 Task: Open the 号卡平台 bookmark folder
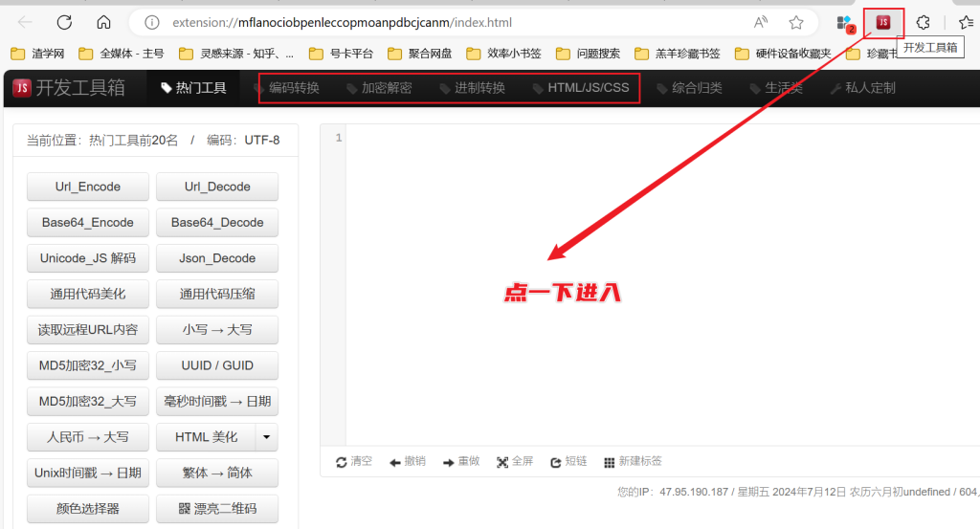tap(342, 54)
